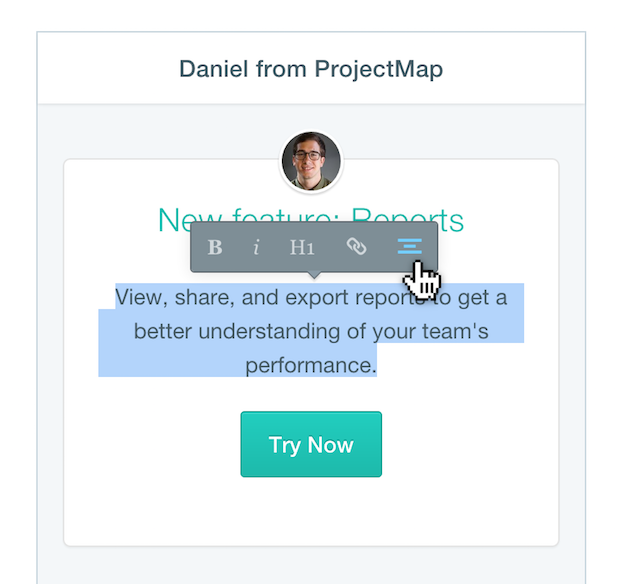Click the word your in the second line
Image resolution: width=624 pixels, height=584 pixels.
(x=394, y=332)
